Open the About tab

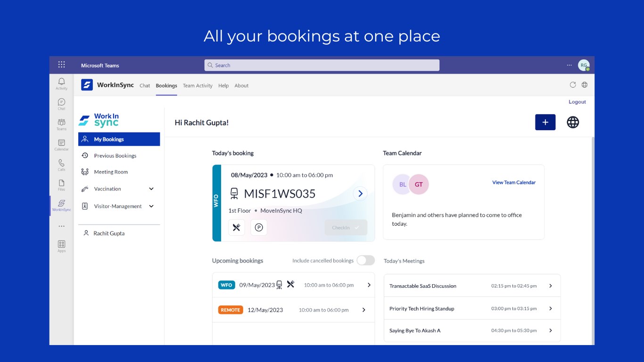(x=241, y=86)
